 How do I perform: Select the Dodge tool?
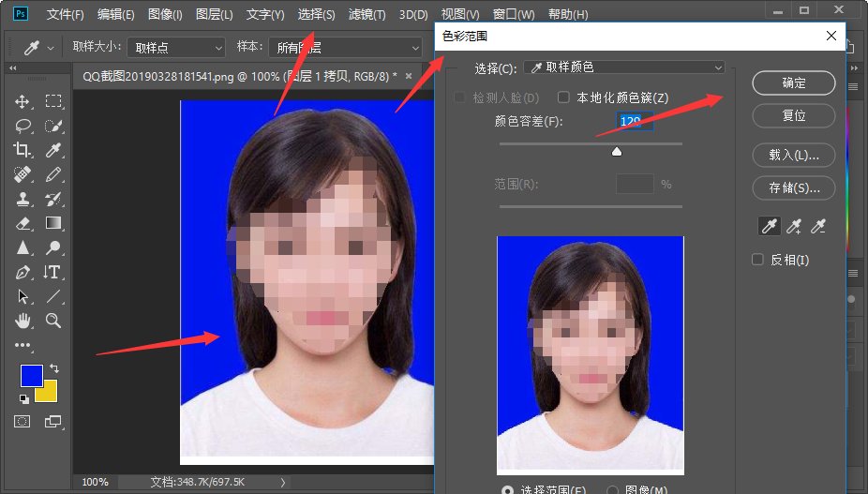(53, 247)
